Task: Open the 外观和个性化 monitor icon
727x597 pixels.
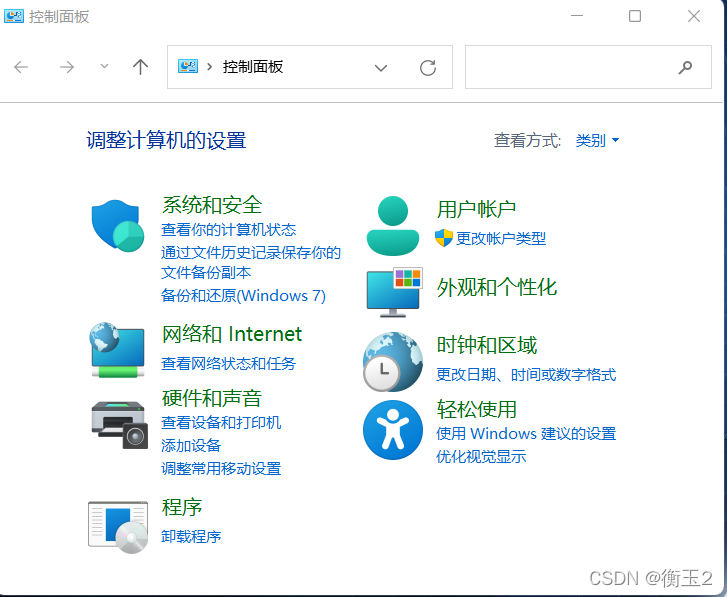Action: pyautogui.click(x=394, y=292)
